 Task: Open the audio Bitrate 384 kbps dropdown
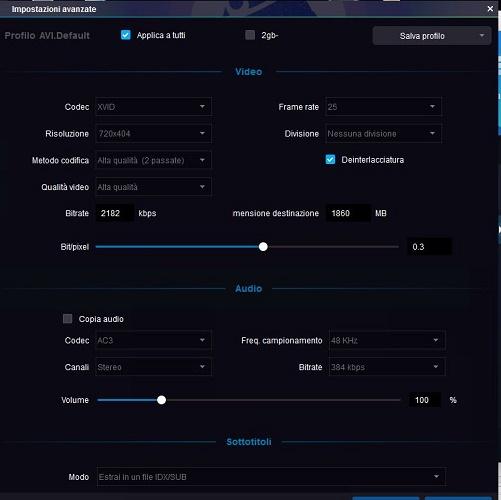(x=387, y=367)
